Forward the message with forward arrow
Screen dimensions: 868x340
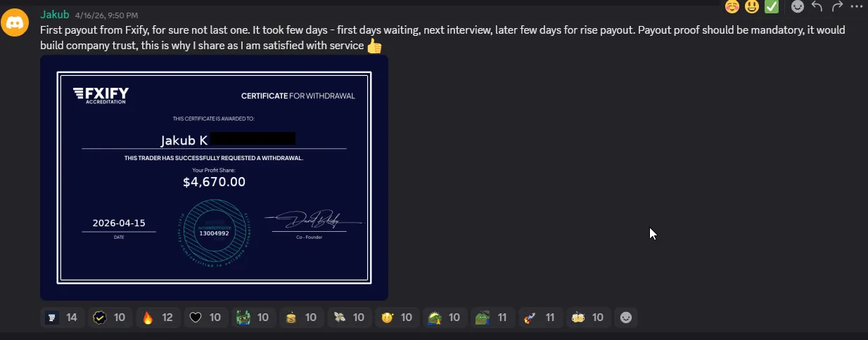(x=837, y=6)
